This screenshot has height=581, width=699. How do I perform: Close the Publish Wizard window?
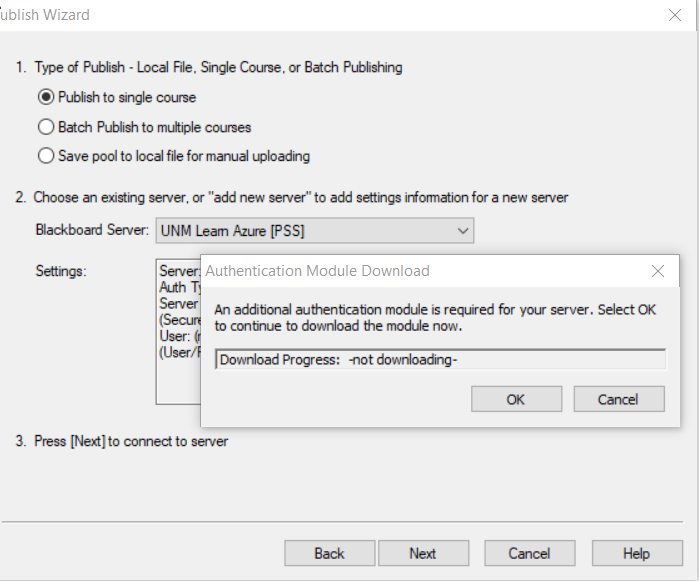tap(674, 15)
